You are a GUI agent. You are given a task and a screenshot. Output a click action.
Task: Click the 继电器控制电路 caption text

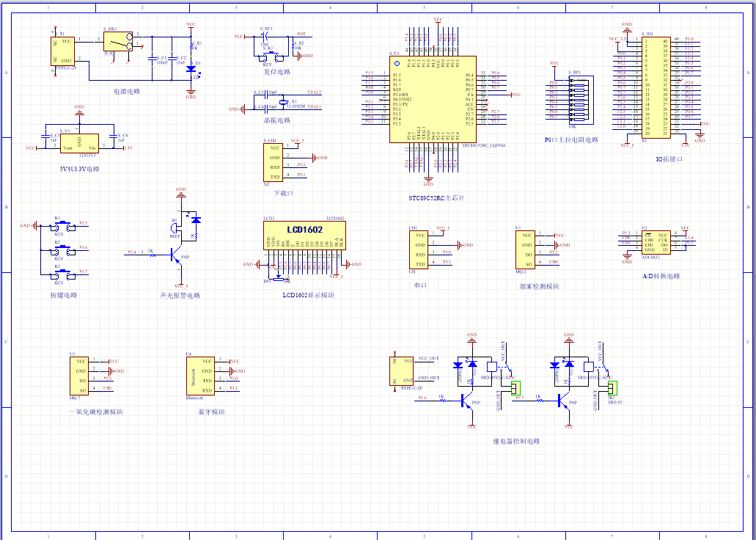point(515,442)
